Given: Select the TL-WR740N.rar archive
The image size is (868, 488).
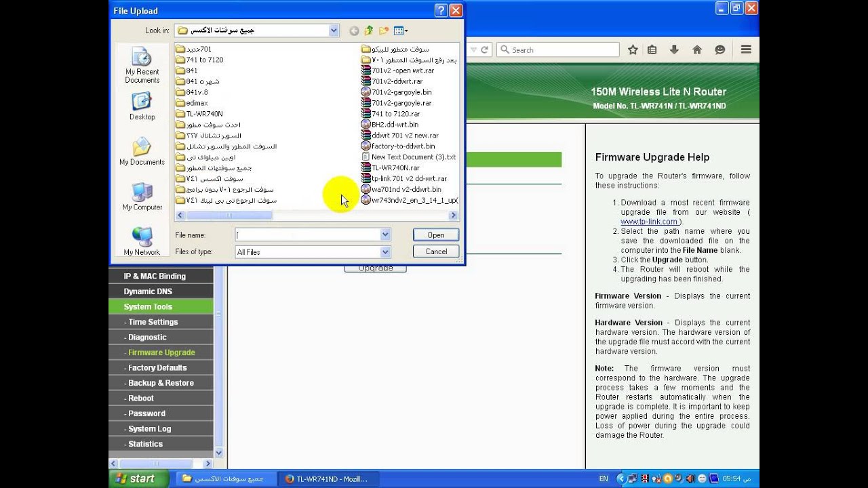Looking at the screenshot, I should coord(391,168).
